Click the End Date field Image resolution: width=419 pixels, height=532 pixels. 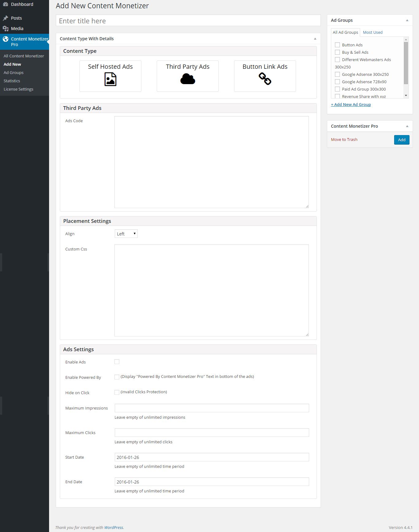212,482
